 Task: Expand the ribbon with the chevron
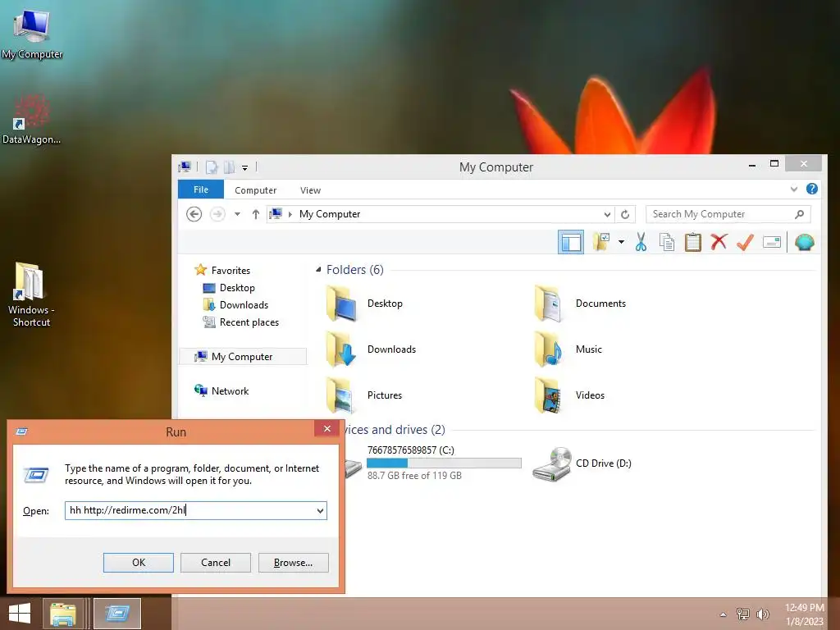(x=794, y=189)
